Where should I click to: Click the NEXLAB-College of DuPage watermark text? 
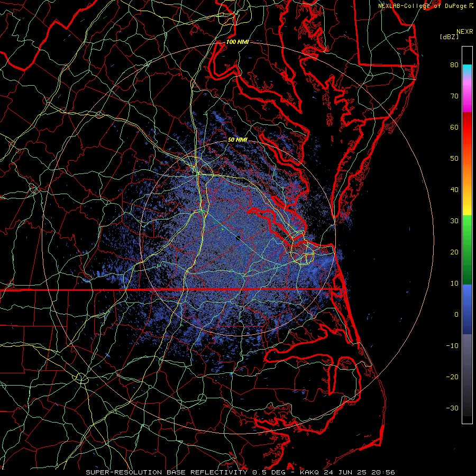tap(423, 6)
